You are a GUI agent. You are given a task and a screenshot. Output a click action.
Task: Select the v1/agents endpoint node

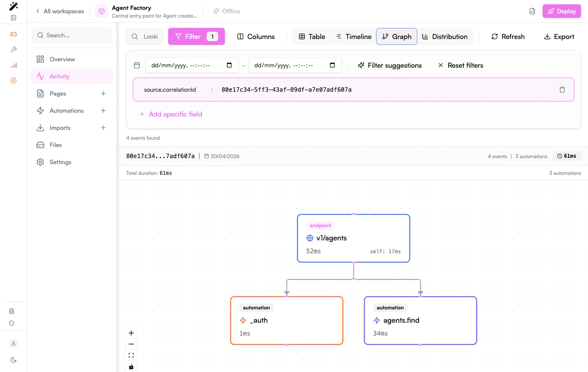353,238
